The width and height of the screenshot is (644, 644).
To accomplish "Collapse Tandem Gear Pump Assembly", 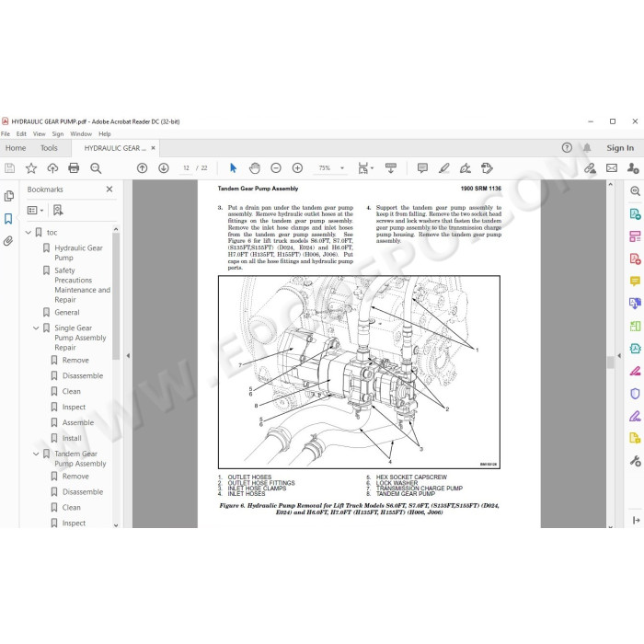I will point(36,454).
